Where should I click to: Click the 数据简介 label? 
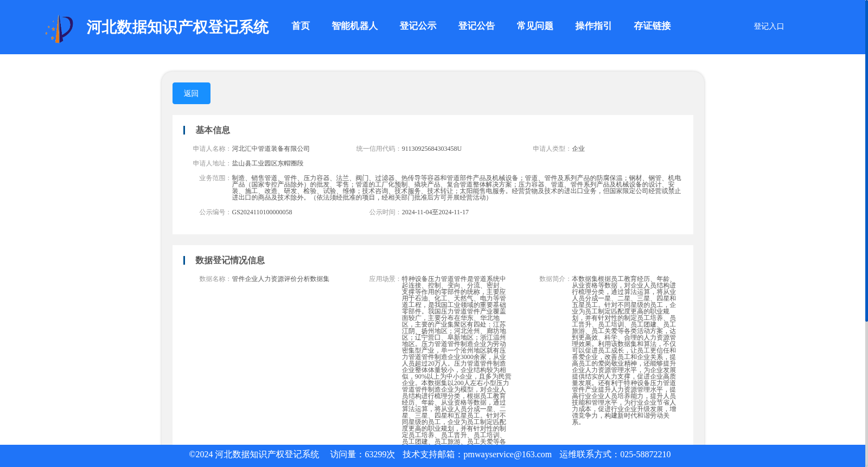555,279
